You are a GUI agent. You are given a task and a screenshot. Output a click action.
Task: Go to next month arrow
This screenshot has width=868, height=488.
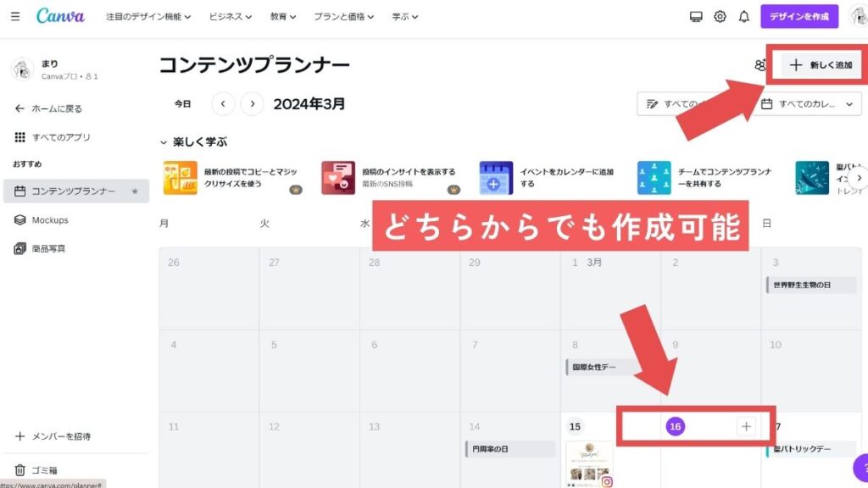[253, 104]
